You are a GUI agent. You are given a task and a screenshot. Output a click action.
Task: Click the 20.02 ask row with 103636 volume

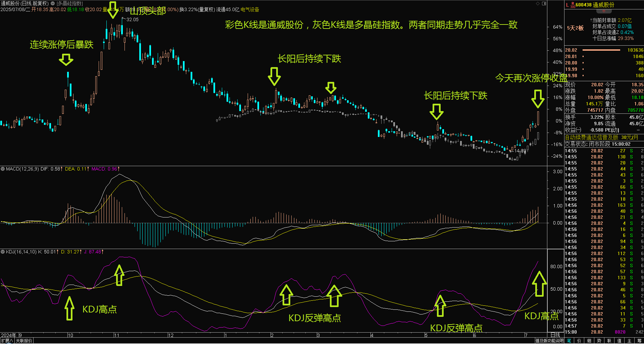[604, 50]
